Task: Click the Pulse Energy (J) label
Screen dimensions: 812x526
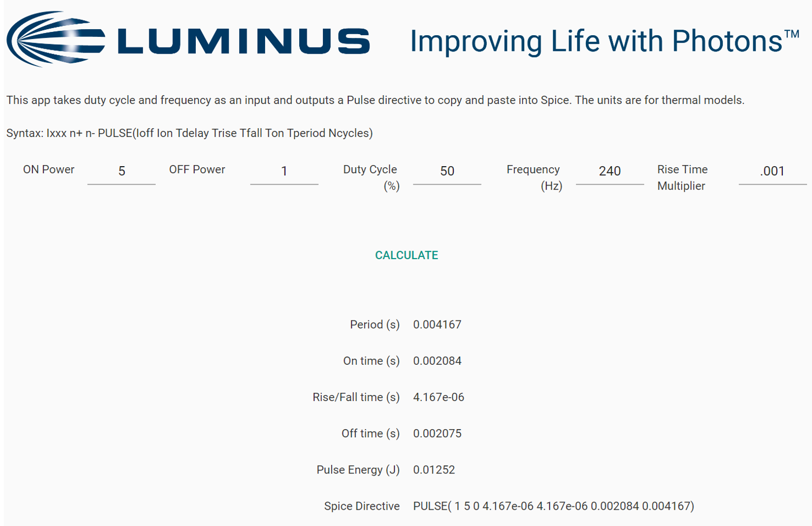Action: pos(358,470)
